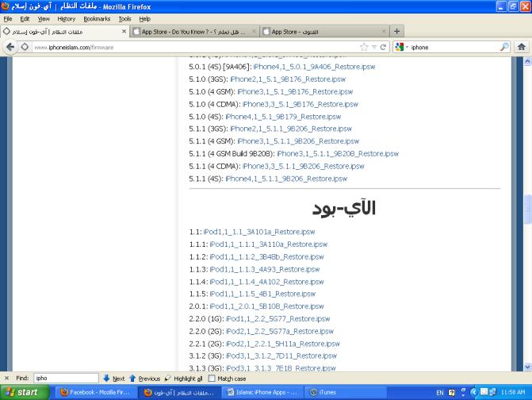Download iPod1,1_2.0.1_5B108_Restore.ipsw
This screenshot has height=400, width=532.
click(x=266, y=306)
